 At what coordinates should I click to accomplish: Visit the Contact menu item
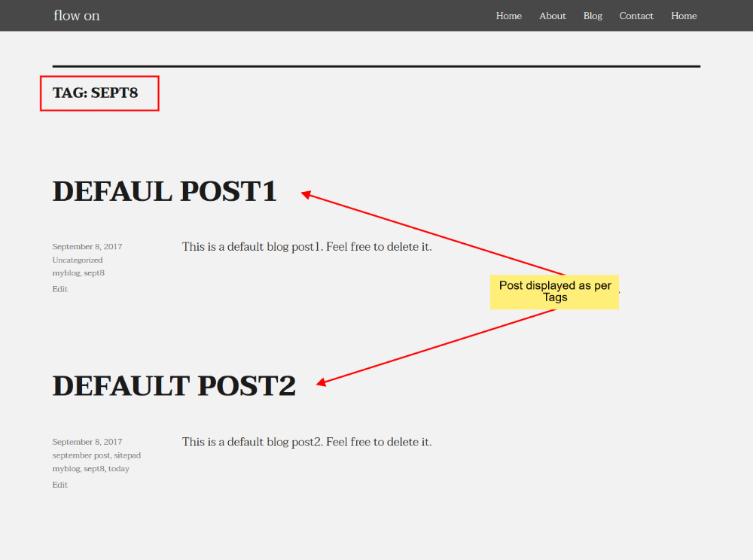(x=636, y=16)
